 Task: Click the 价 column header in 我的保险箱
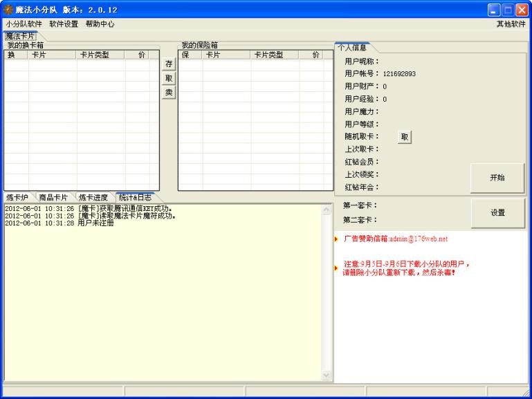(x=311, y=55)
